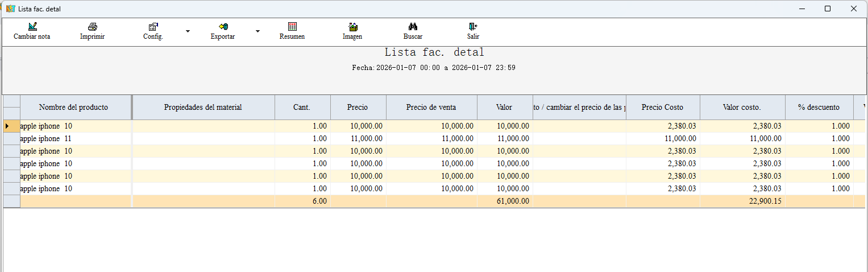Viewport: 868px width, 272px height.
Task: Sort by Nombre del producto column header
Action: click(73, 108)
